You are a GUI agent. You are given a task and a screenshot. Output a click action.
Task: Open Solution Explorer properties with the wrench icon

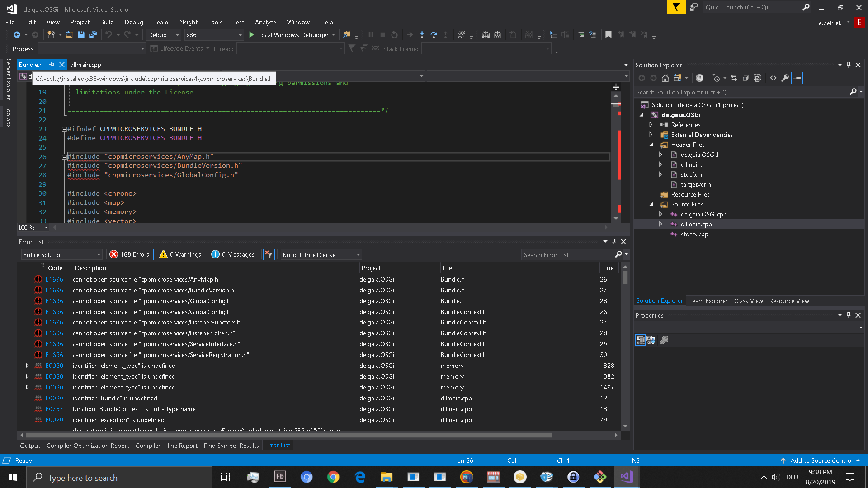pos(785,78)
